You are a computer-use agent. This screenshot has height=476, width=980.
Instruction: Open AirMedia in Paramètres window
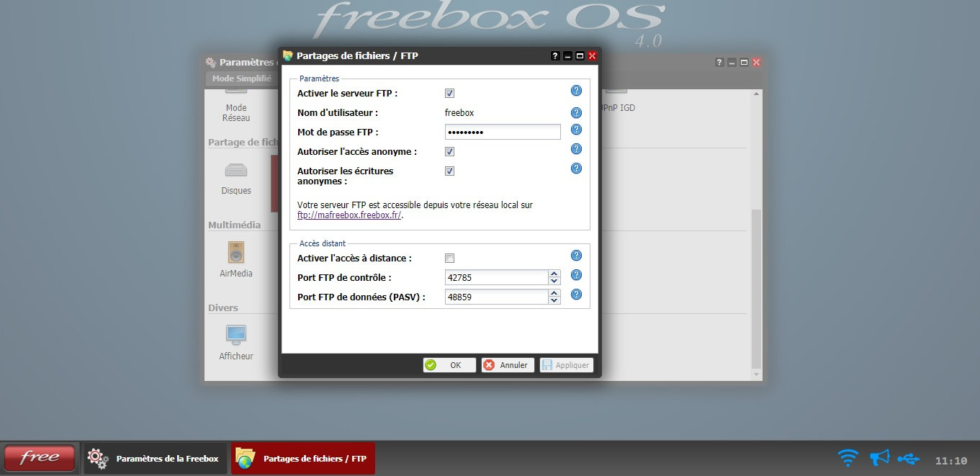click(236, 261)
